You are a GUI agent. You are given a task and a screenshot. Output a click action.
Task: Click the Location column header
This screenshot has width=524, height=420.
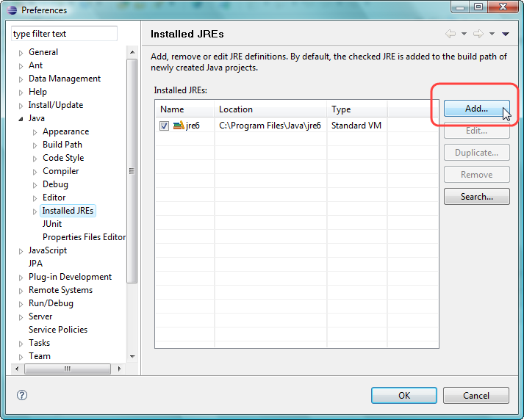pos(270,109)
